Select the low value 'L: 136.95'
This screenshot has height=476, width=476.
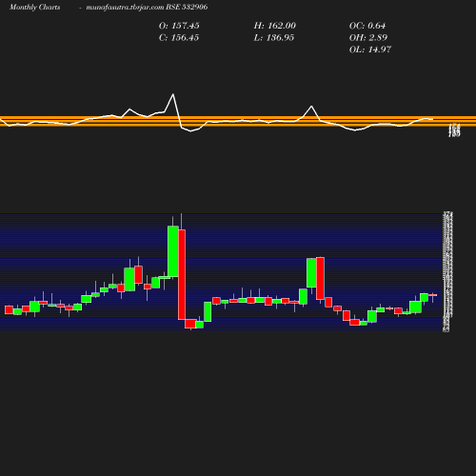pyautogui.click(x=274, y=38)
